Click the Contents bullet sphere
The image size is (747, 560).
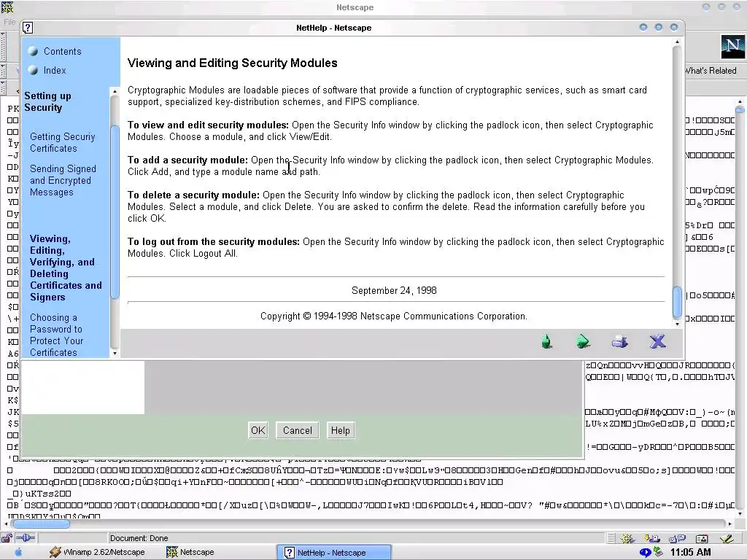click(33, 52)
